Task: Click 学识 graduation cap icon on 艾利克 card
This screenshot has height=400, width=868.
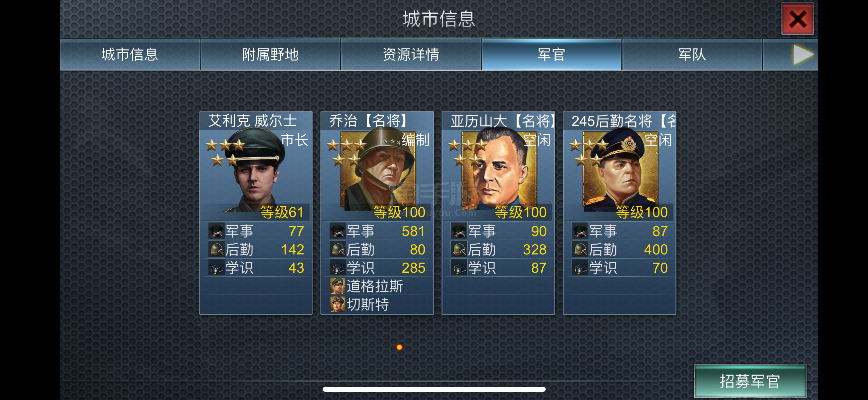Action: point(216,268)
